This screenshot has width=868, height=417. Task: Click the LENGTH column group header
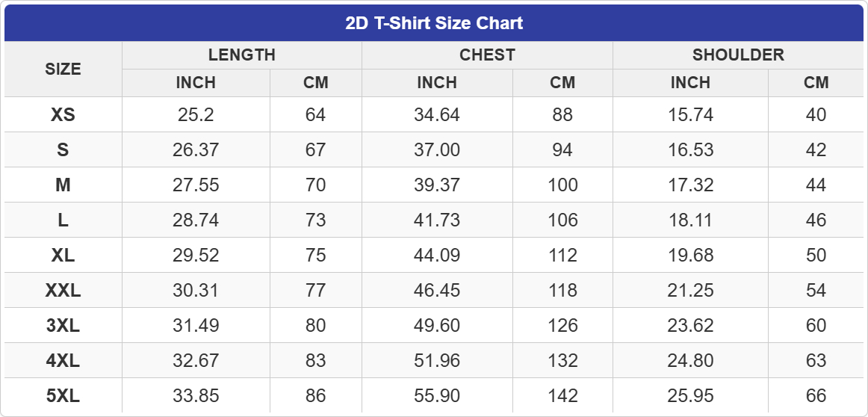(x=241, y=55)
